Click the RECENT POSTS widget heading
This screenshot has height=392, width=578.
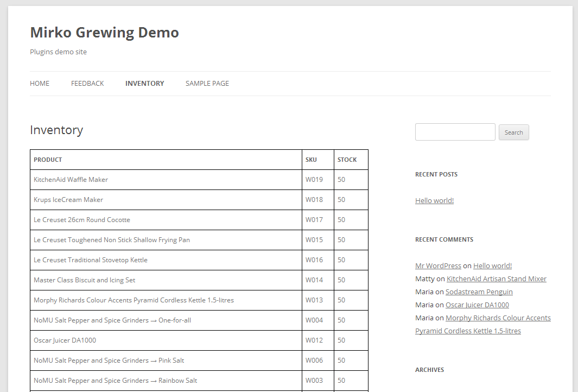[436, 174]
